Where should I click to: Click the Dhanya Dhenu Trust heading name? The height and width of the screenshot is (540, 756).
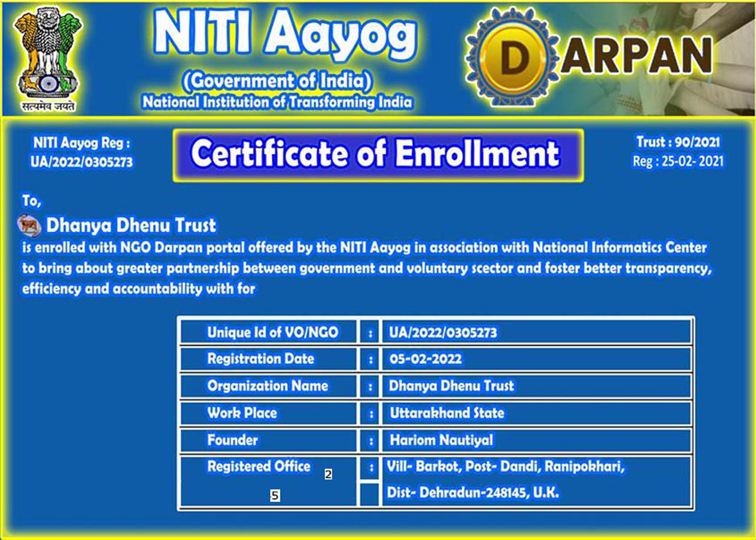[x=131, y=226]
